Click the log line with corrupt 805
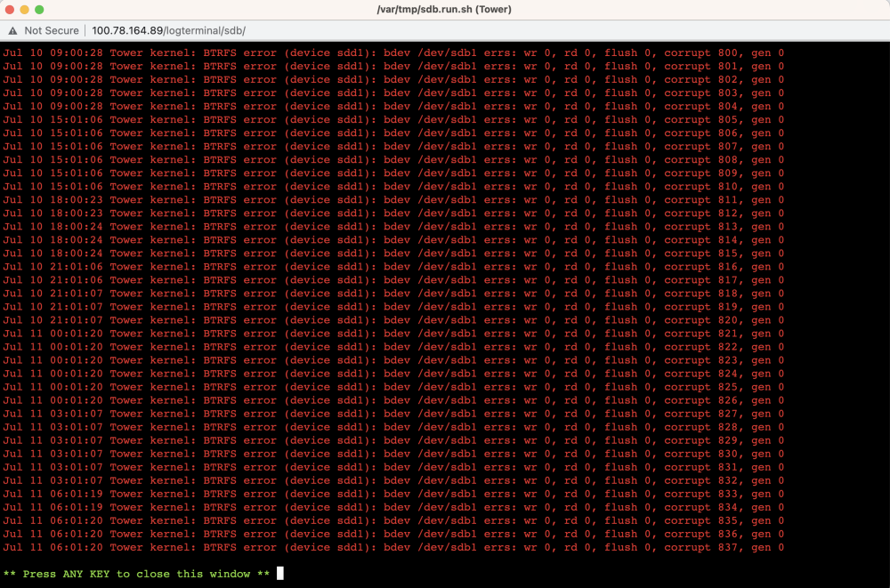 (x=393, y=120)
